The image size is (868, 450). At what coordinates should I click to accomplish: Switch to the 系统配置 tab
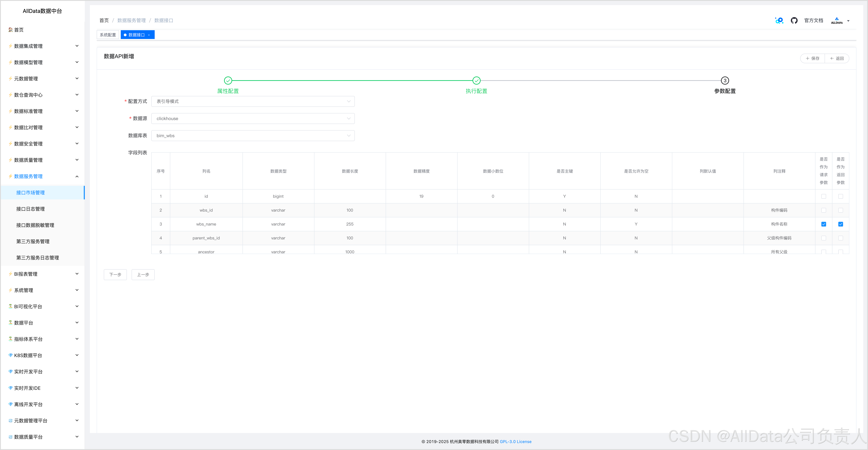click(108, 35)
